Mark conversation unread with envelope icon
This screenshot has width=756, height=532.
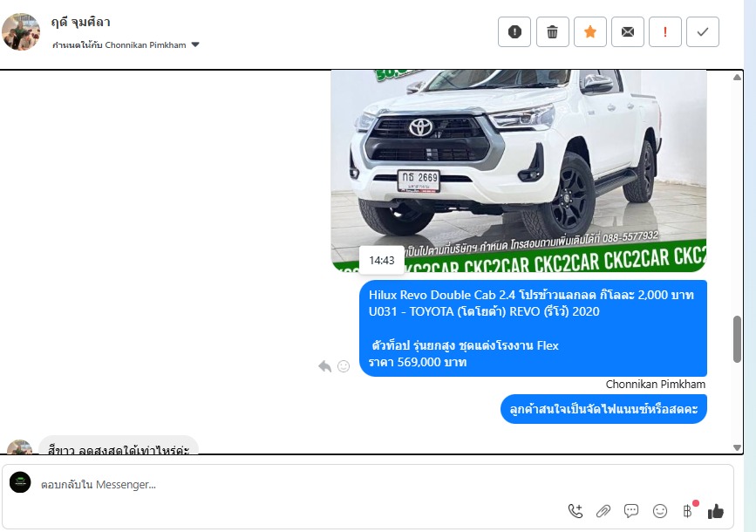point(628,32)
